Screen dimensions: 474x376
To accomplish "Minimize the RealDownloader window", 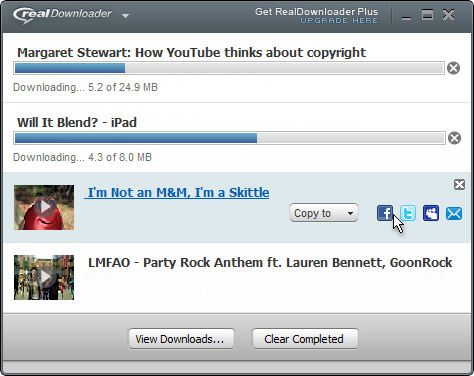I will 406,16.
